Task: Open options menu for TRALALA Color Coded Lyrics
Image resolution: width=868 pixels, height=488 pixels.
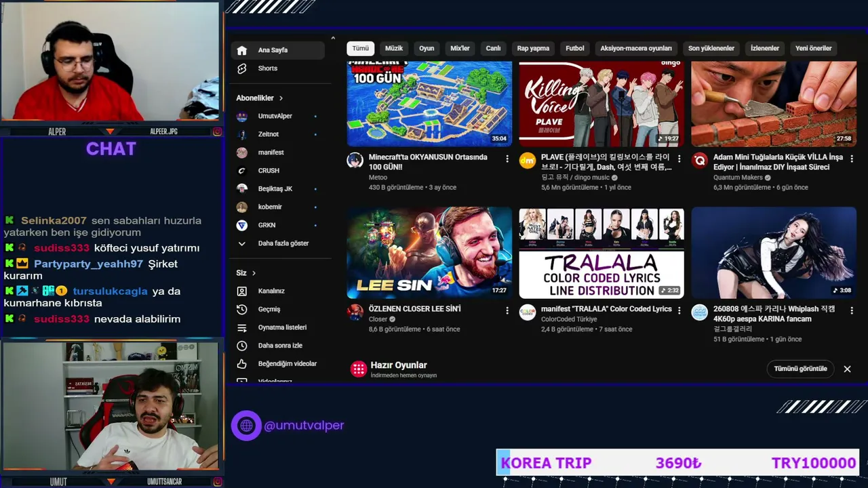Action: [x=679, y=310]
